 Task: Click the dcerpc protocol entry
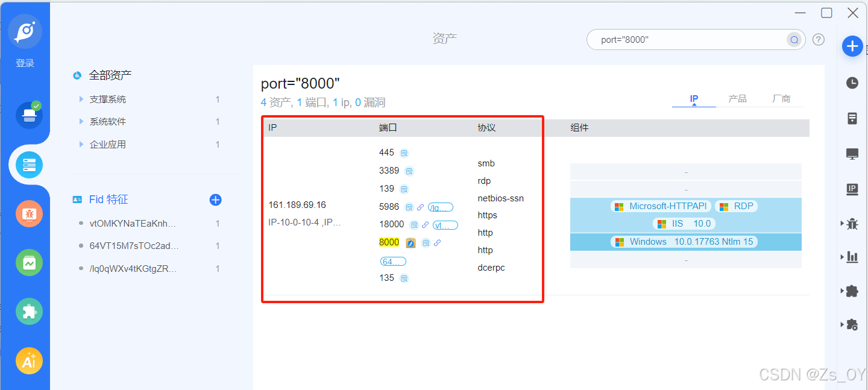(x=491, y=268)
